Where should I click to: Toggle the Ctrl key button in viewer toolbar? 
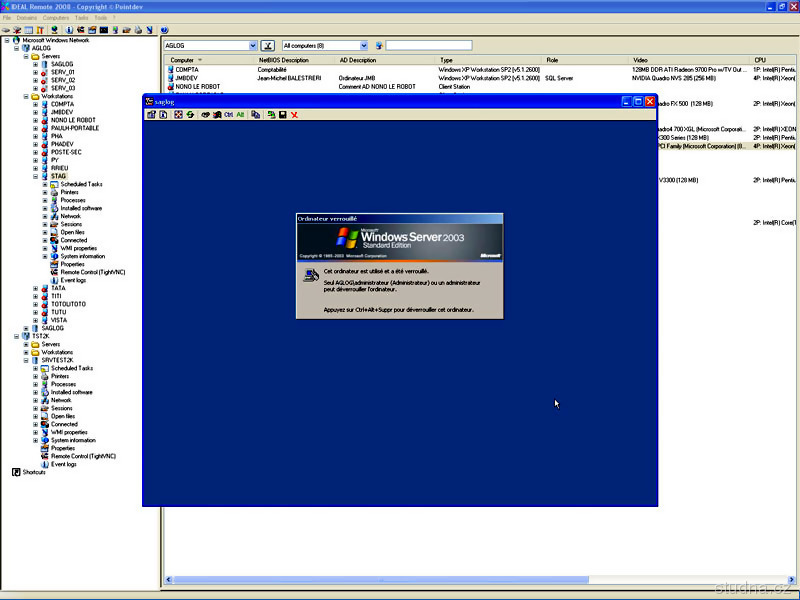228,115
